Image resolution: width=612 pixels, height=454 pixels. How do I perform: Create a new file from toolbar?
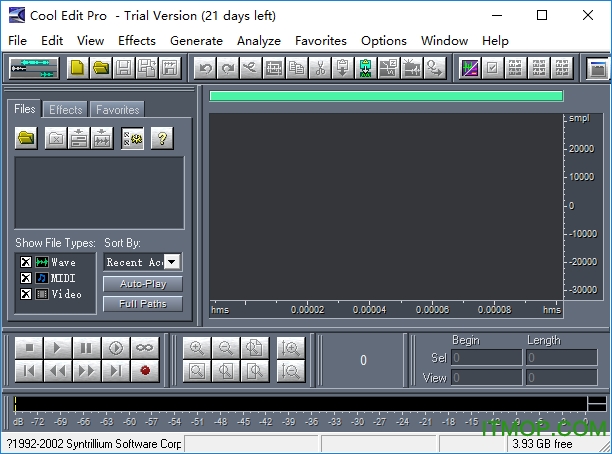78,68
